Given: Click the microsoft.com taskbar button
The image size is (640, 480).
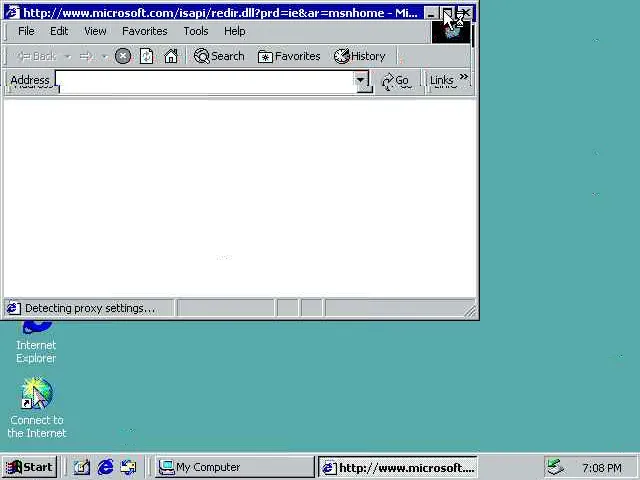Looking at the screenshot, I should pos(398,467).
